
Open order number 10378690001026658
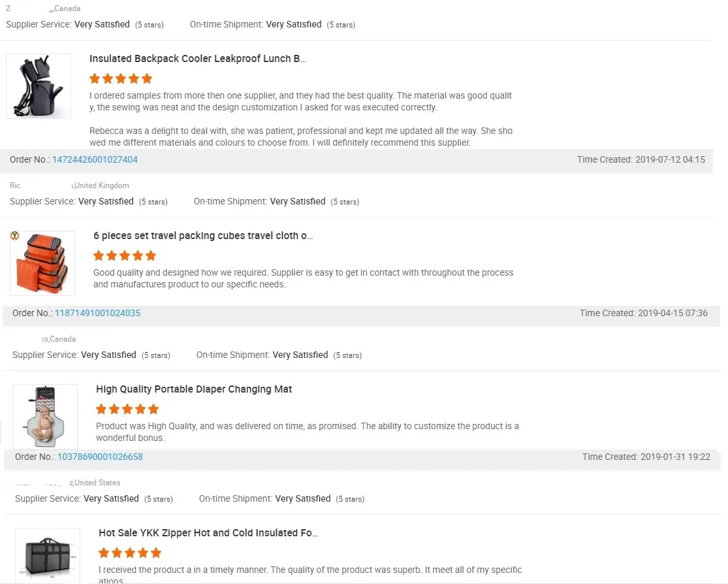(100, 457)
